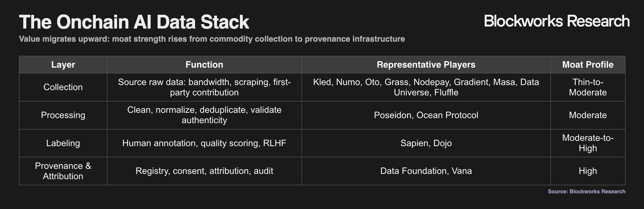Screen dimensions: 644x209
Task: Click the Registry, consent, attribution cell
Action: click(x=204, y=171)
